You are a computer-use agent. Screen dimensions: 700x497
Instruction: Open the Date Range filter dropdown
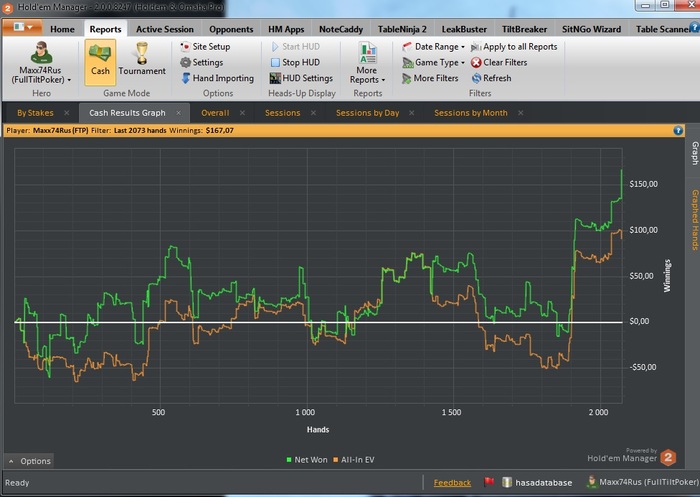(x=433, y=46)
